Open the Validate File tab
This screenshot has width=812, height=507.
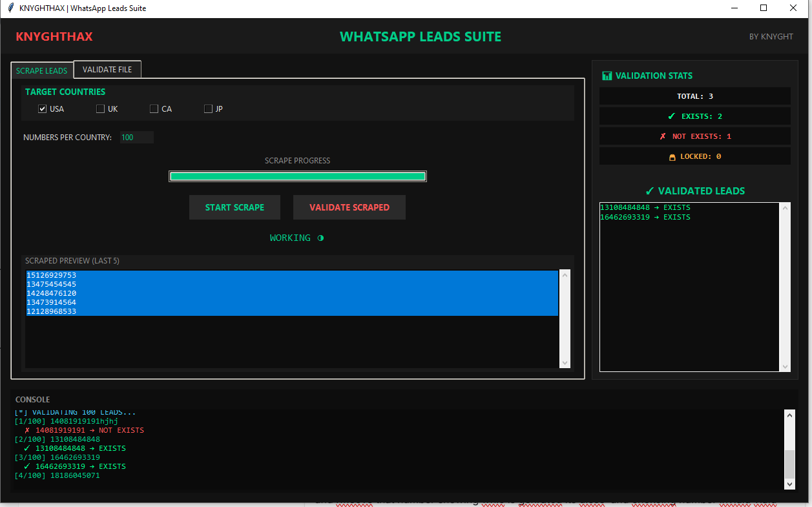(x=107, y=69)
